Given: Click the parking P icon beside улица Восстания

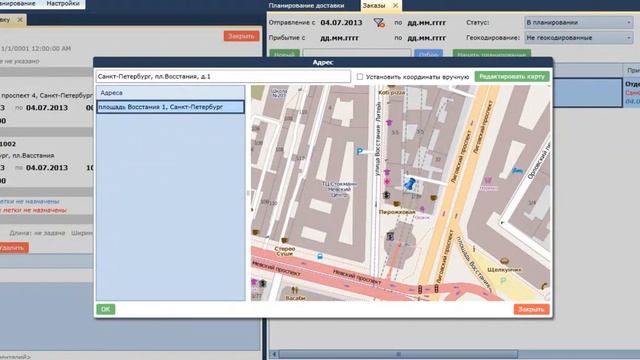Looking at the screenshot, I should [360, 152].
